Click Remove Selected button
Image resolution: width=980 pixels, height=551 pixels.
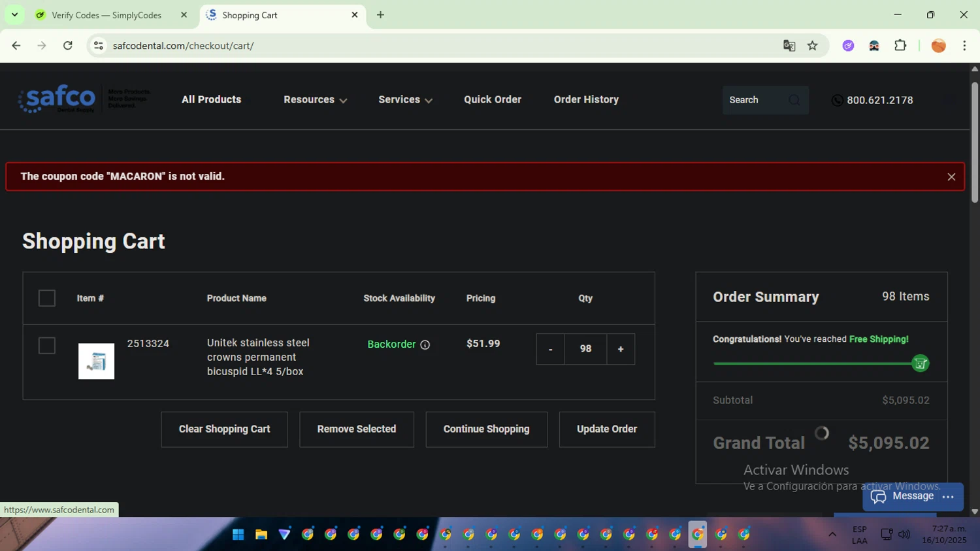click(357, 429)
